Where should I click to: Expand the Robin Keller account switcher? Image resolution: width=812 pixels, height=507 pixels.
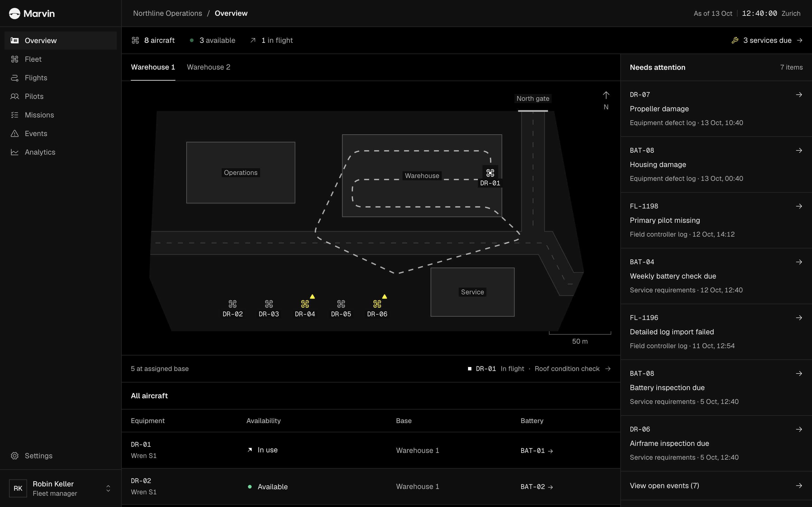(x=108, y=488)
